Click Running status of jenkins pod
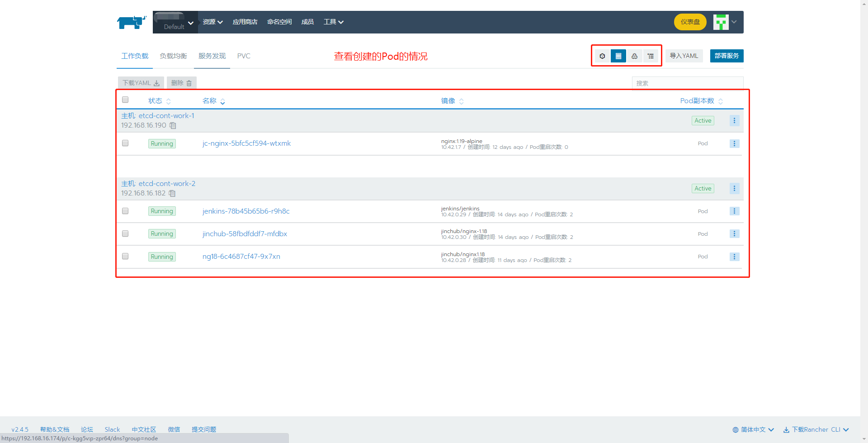This screenshot has width=868, height=443. point(162,211)
